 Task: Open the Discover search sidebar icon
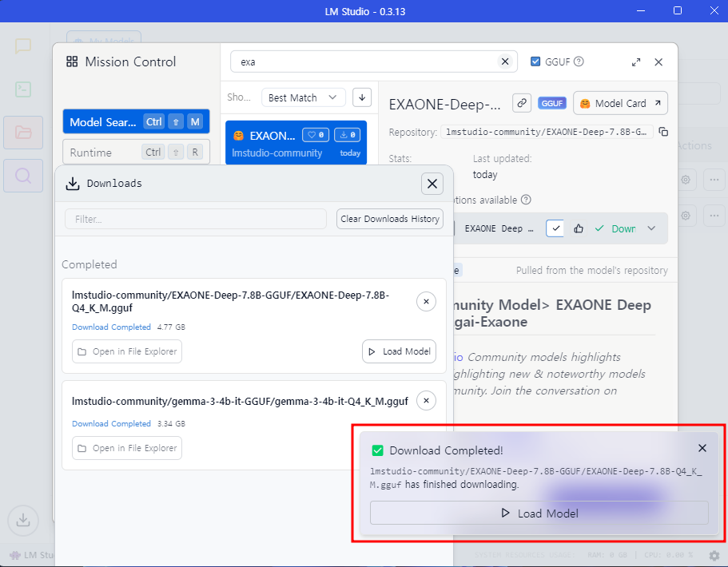(23, 176)
